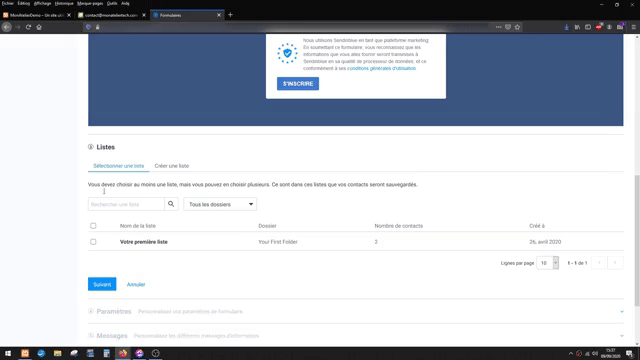Check the Votre première liste checkbox
Screen dimensions: 640x360
coord(93,242)
